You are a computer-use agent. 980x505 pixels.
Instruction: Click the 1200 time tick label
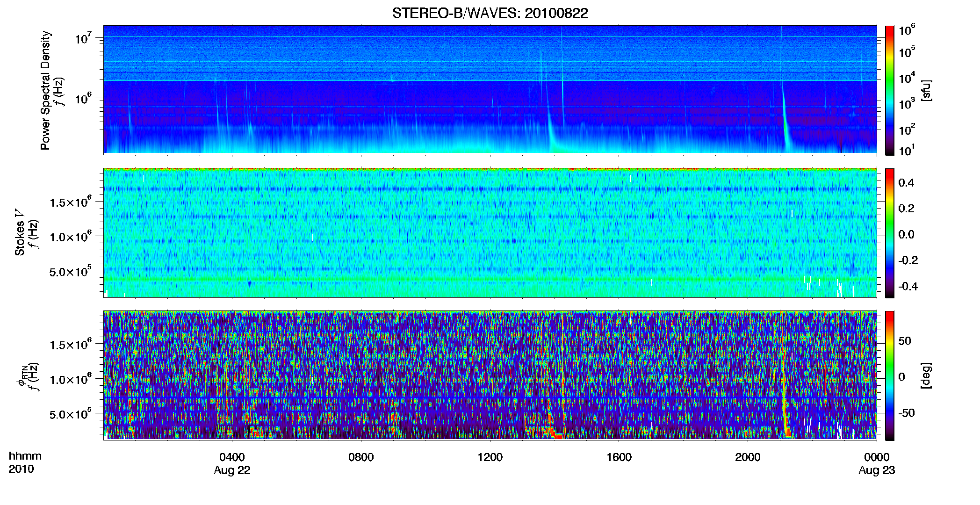(x=490, y=457)
